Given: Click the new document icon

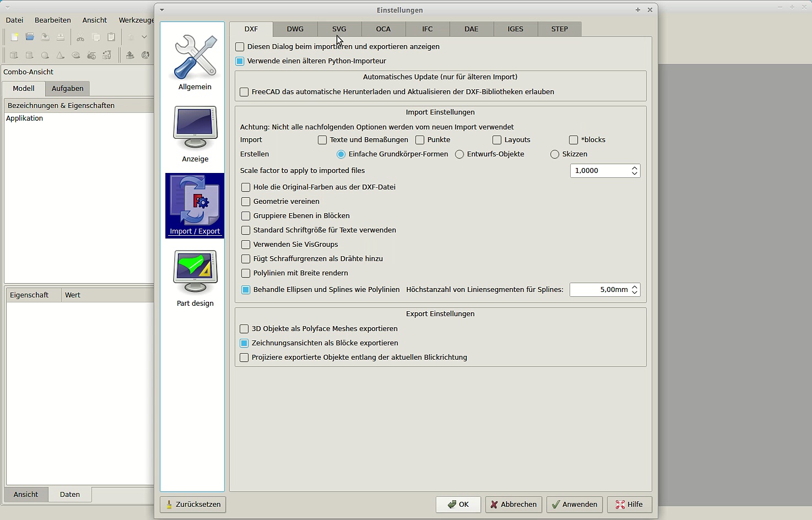Looking at the screenshot, I should tap(15, 37).
